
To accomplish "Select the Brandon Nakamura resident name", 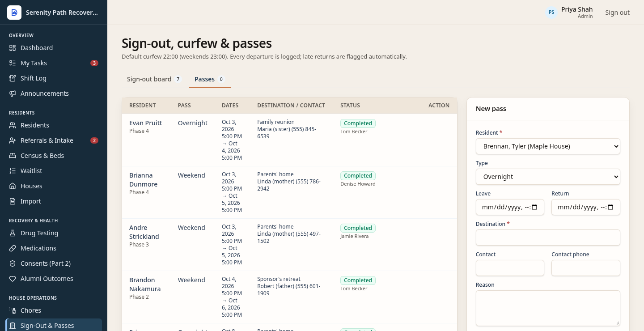I will click(145, 284).
